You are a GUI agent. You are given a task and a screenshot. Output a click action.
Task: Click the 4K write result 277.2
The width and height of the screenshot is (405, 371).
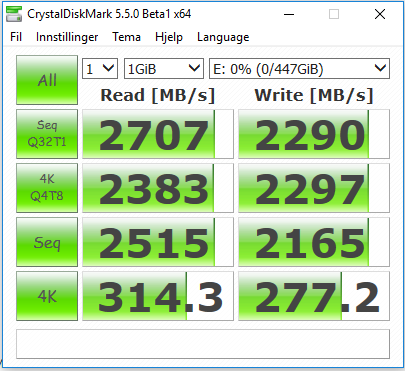[x=314, y=296]
